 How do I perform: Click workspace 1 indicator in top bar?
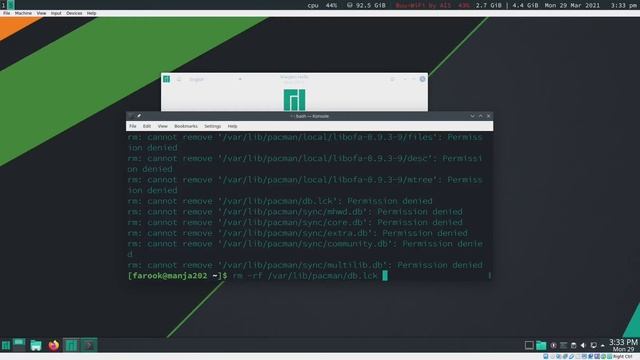point(3,5)
